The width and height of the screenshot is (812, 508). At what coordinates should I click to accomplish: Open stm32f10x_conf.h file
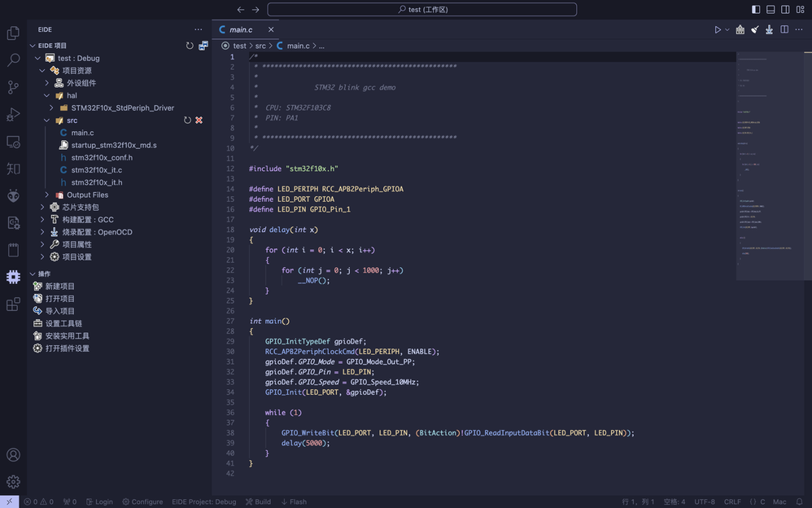point(102,158)
